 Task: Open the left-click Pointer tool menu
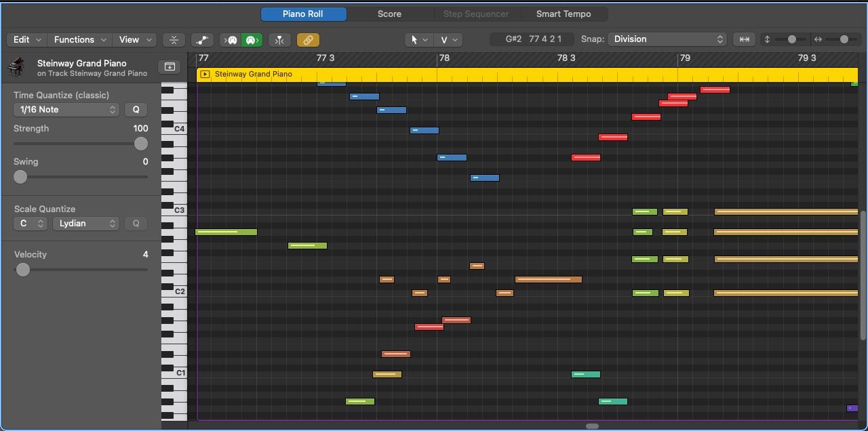pyautogui.click(x=418, y=40)
